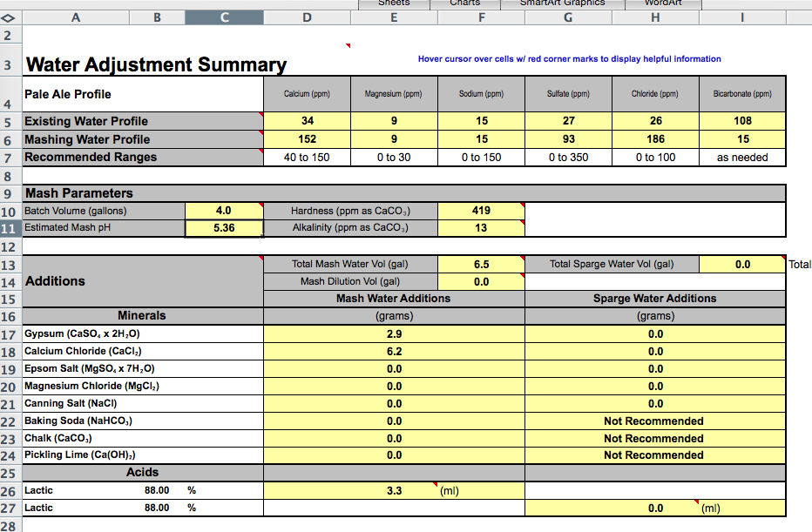Open the Sheets tab

[394, 4]
